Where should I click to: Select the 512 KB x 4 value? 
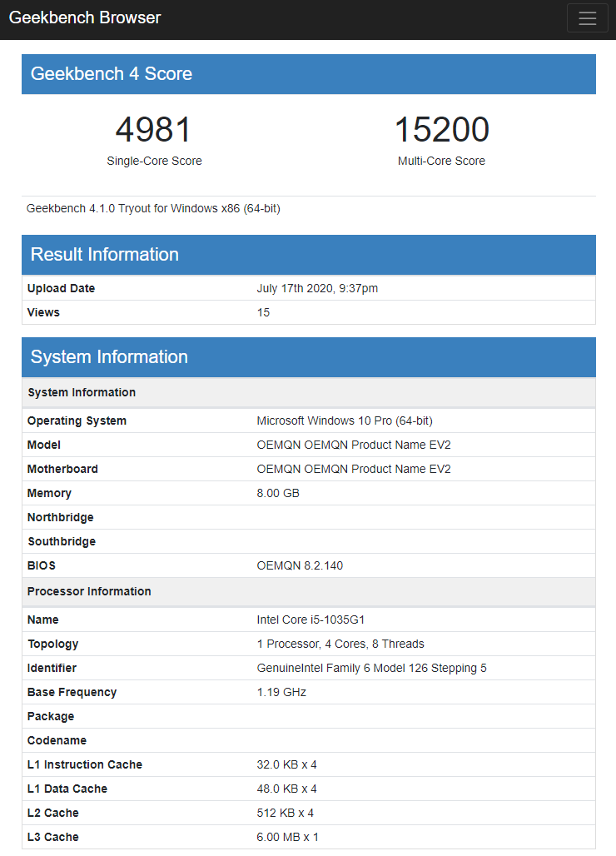(x=286, y=813)
